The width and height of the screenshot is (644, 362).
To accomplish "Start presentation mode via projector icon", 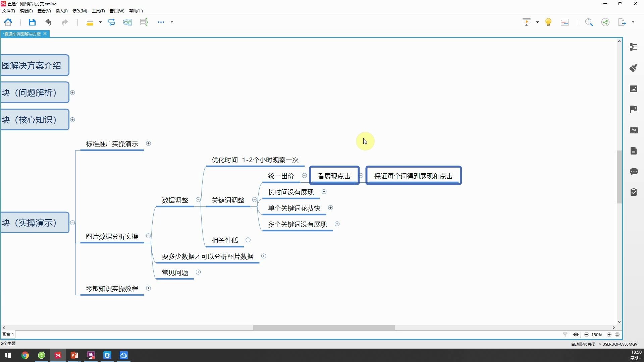I will (x=527, y=22).
